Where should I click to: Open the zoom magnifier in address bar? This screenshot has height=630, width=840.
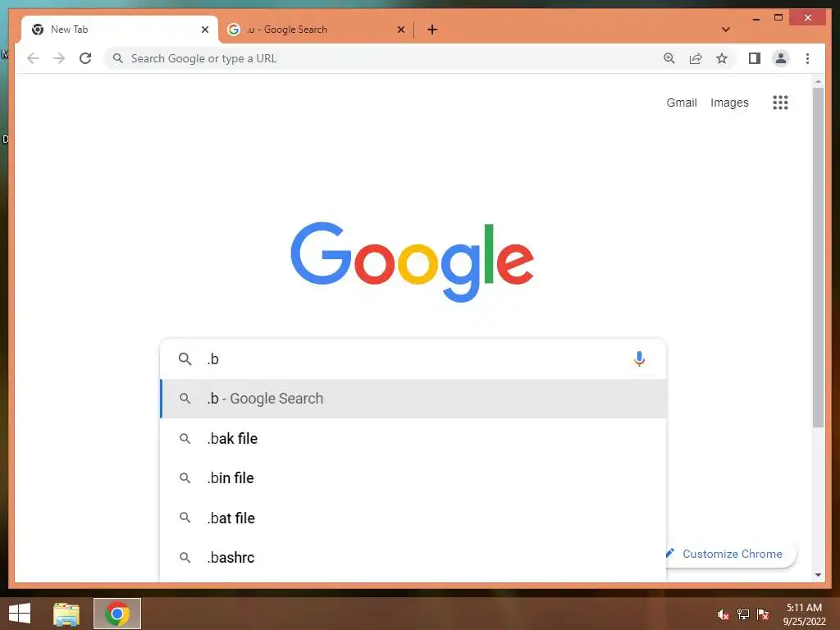click(669, 58)
